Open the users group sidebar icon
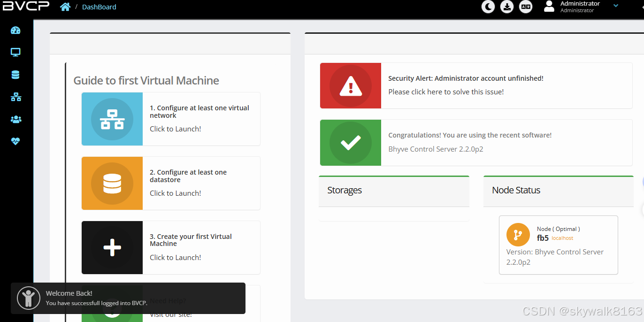This screenshot has width=644, height=322. [15, 119]
